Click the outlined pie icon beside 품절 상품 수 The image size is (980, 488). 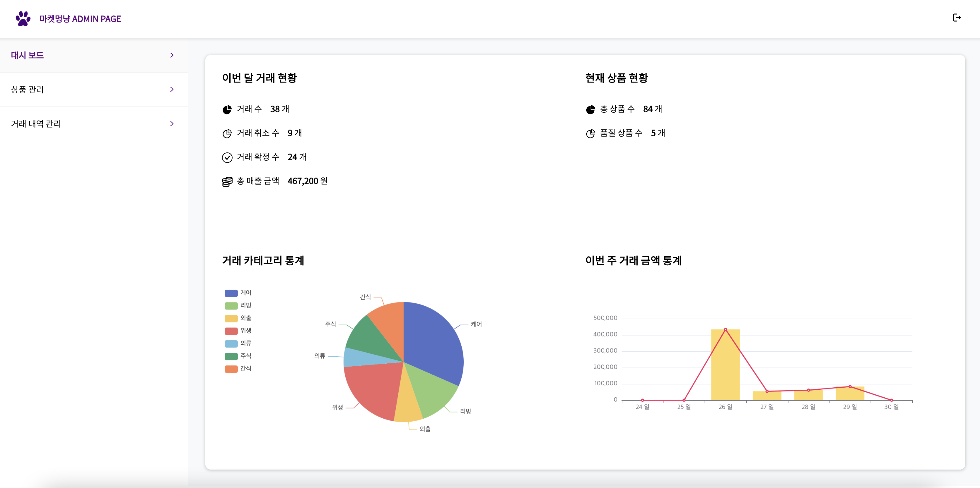coord(590,134)
